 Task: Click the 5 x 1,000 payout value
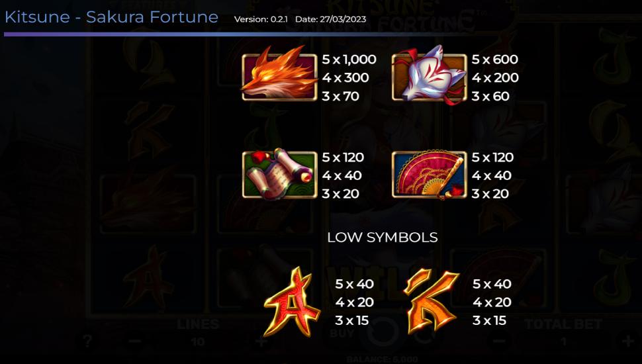[349, 60]
